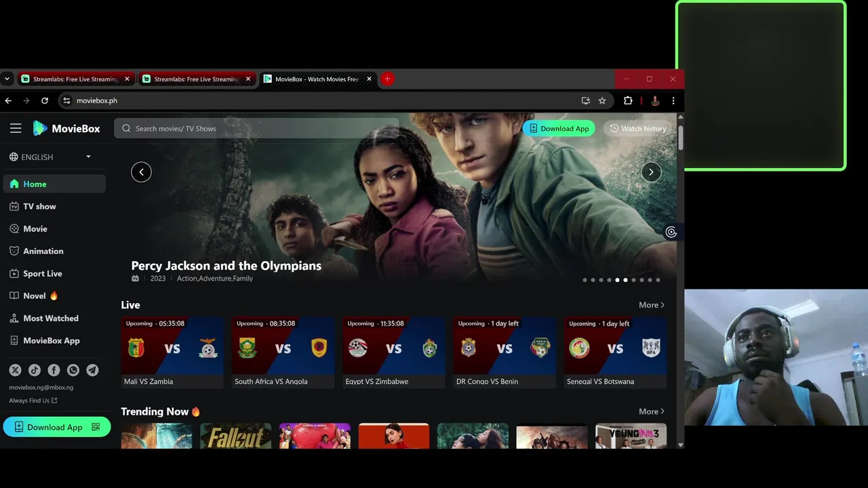The width and height of the screenshot is (868, 488).
Task: Open the DR Congo VS Benin match card
Action: tap(505, 352)
